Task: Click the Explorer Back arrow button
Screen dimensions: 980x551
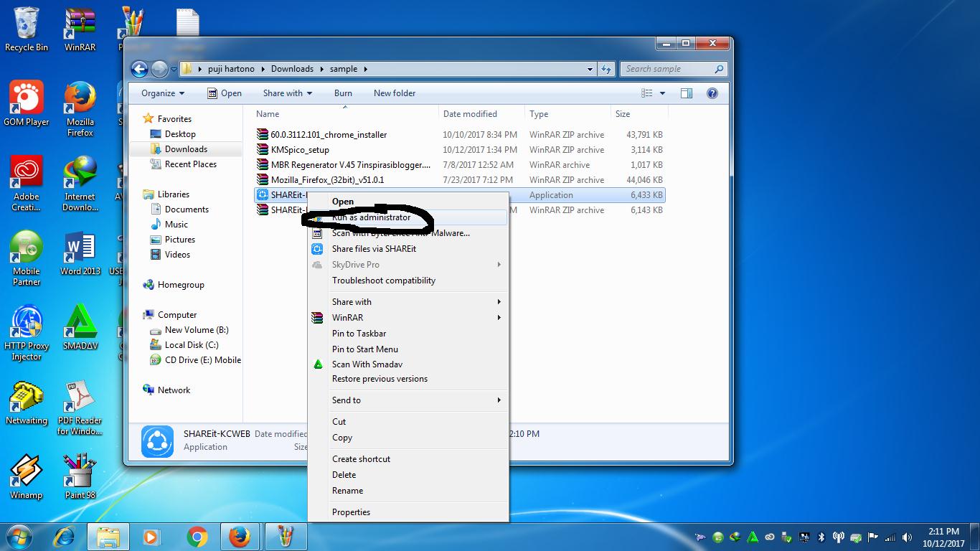Action: (x=139, y=69)
